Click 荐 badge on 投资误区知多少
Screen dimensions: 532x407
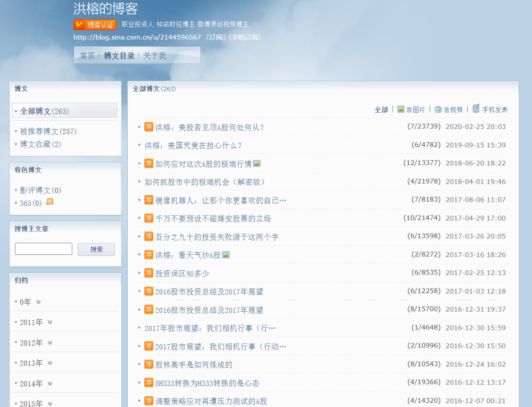pyautogui.click(x=148, y=273)
